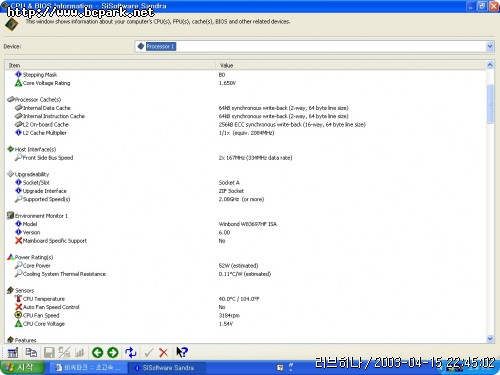Click the forward green arrow button
500x375 pixels.
point(113,352)
